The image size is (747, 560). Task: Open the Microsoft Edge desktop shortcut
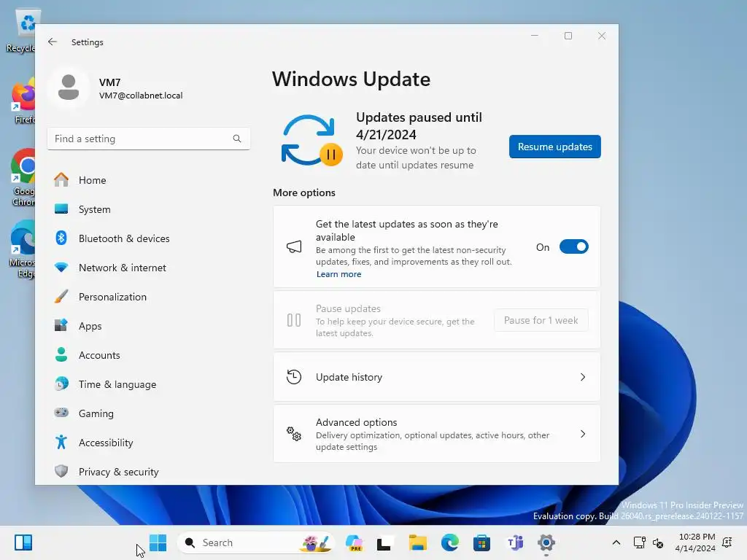pos(22,249)
